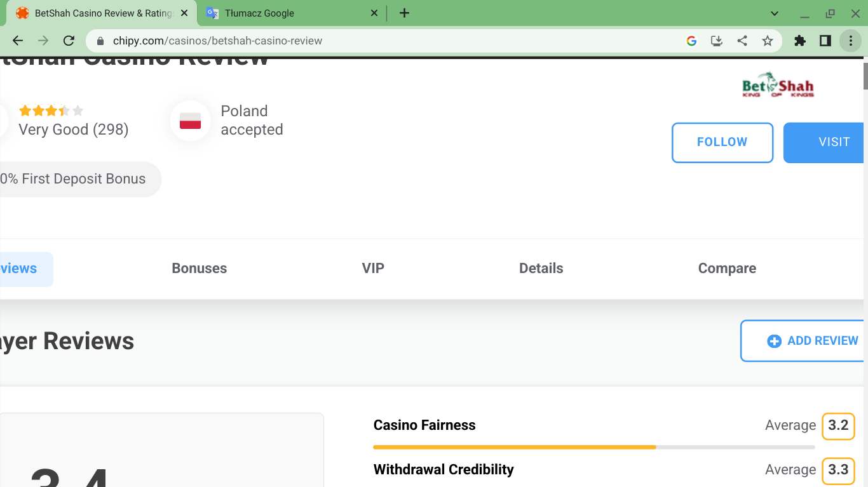
Task: Click the Casino Fairness rating bar
Action: pos(593,447)
